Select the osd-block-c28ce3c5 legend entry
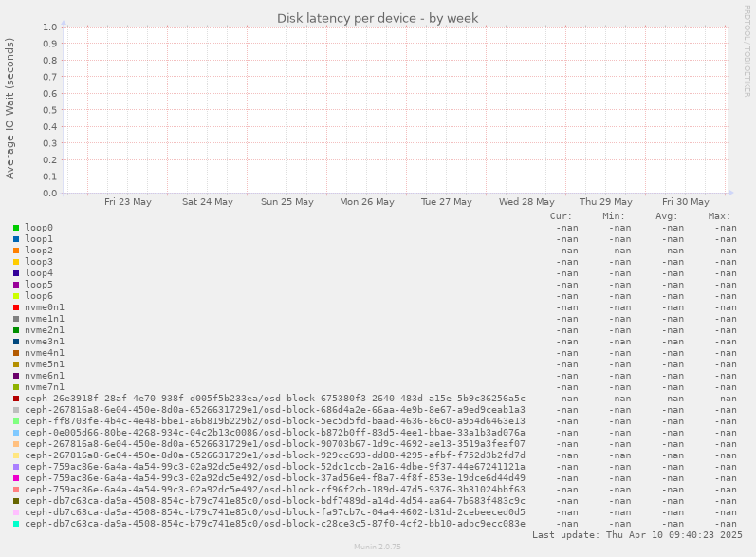 click(x=275, y=524)
